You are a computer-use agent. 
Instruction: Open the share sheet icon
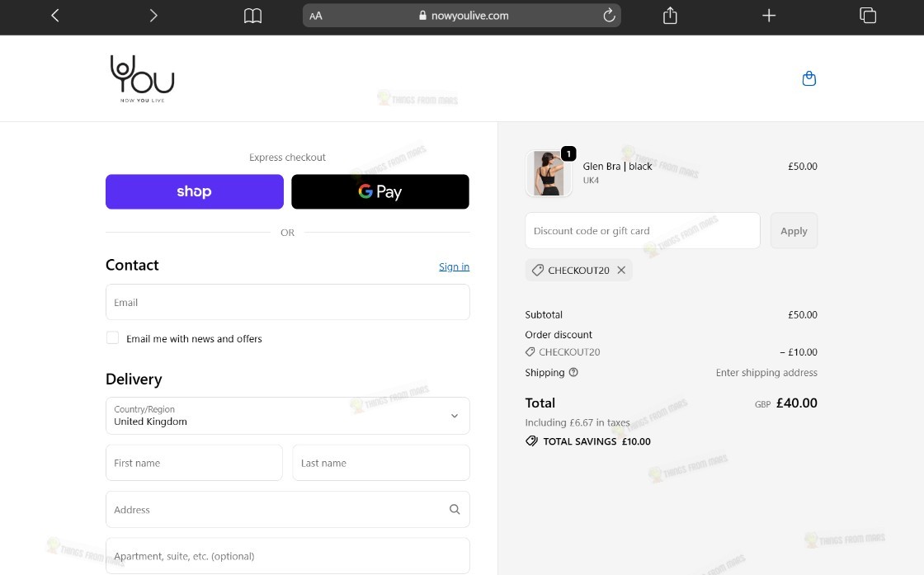[x=670, y=16]
